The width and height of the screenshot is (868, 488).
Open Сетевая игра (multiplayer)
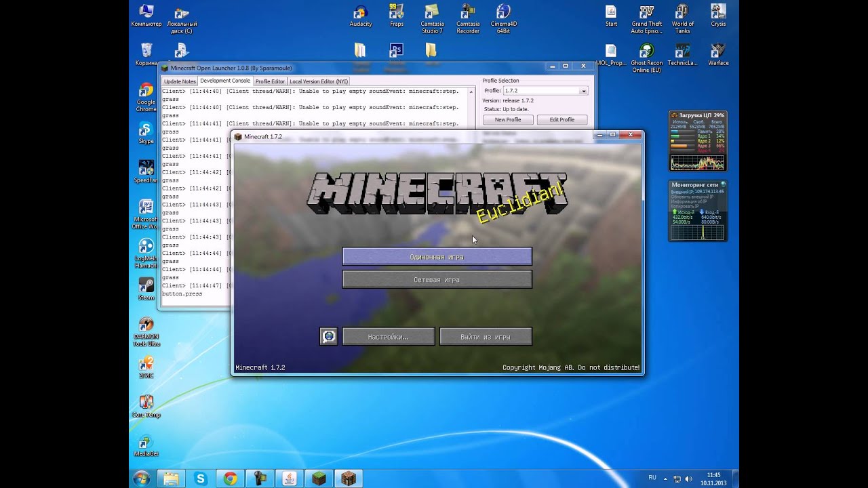(x=437, y=279)
